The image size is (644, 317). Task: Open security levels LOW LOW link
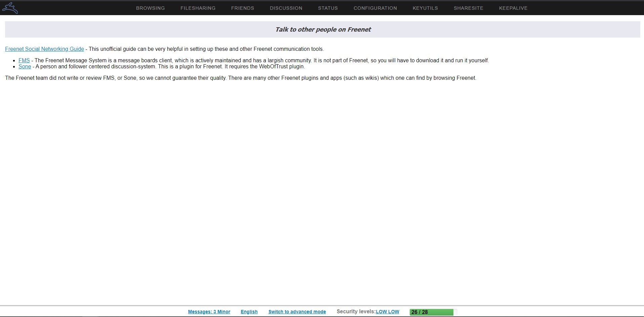pyautogui.click(x=388, y=312)
